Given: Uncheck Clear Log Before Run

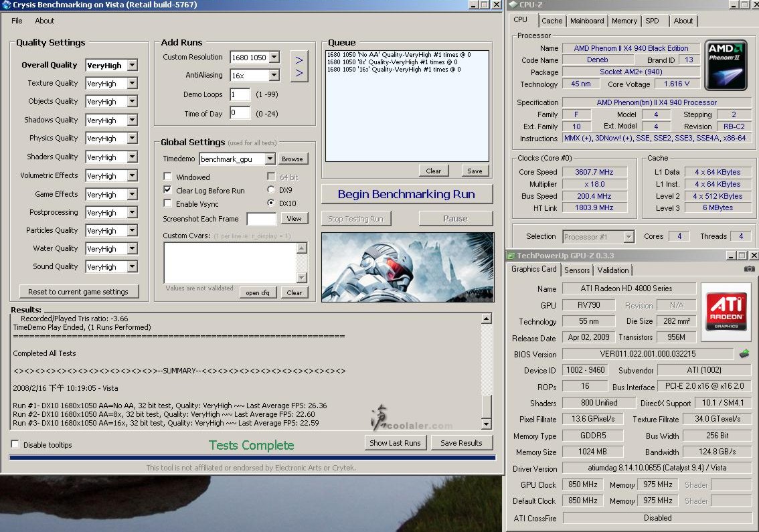Looking at the screenshot, I should [167, 190].
